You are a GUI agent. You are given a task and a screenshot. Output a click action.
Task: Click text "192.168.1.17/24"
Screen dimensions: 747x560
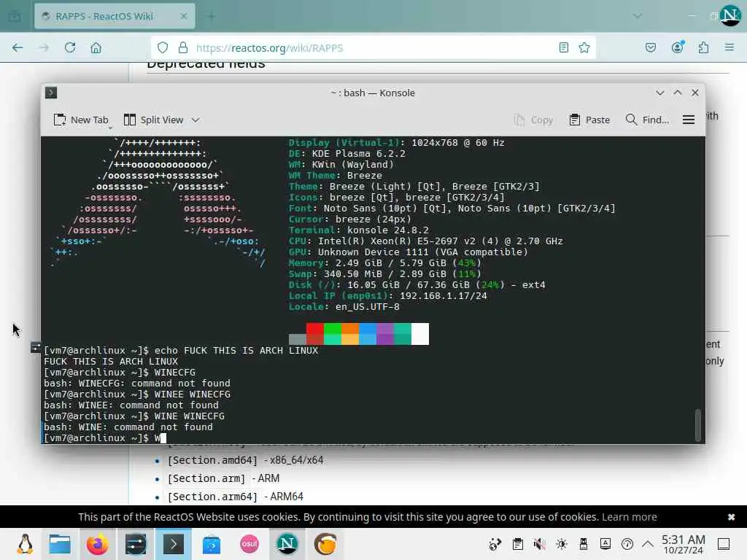(x=444, y=296)
